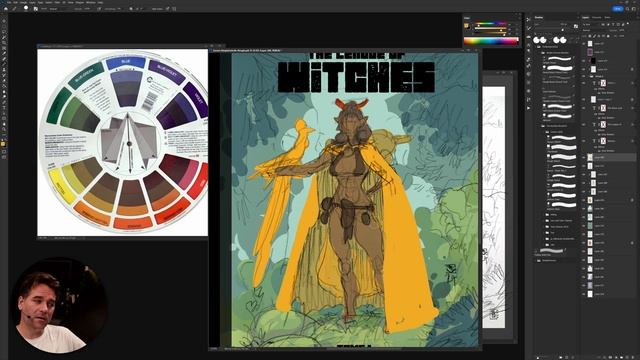Switch to the Channels tab
Image resolution: width=640 pixels, height=360 pixels.
[596, 18]
